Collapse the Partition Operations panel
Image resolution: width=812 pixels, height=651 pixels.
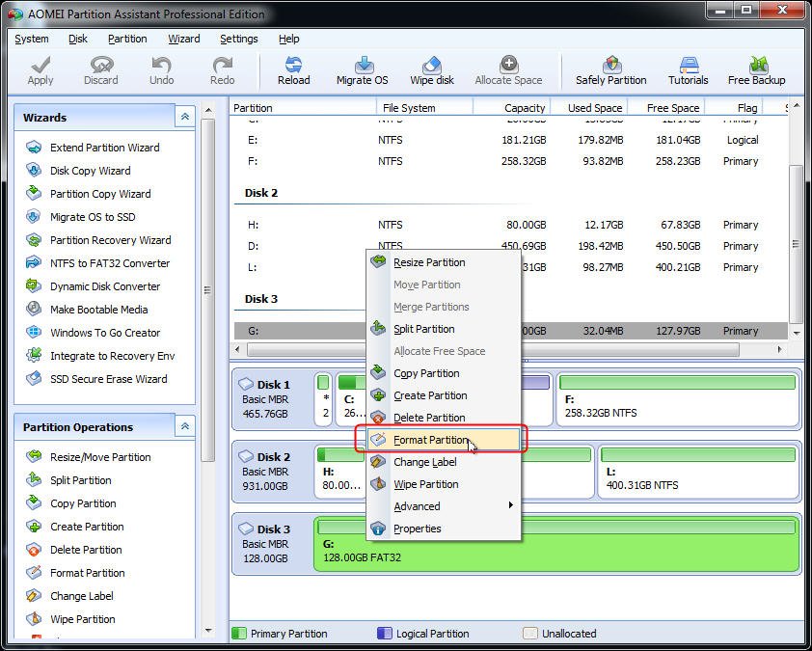point(185,426)
